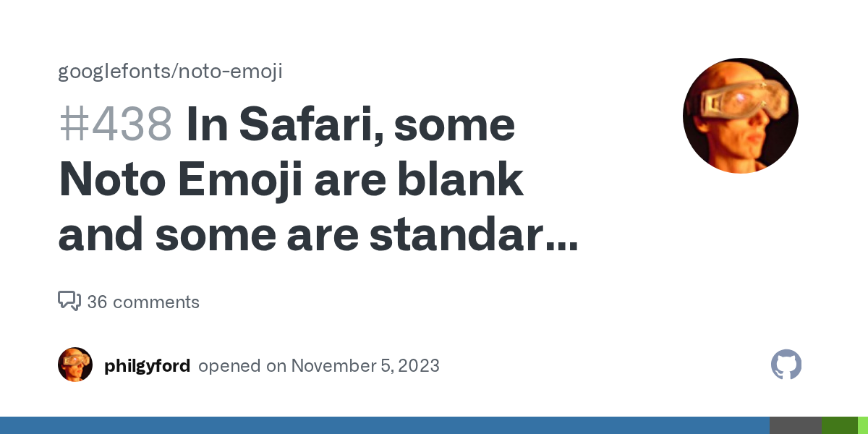Select the dark green language bar segment

(x=839, y=425)
